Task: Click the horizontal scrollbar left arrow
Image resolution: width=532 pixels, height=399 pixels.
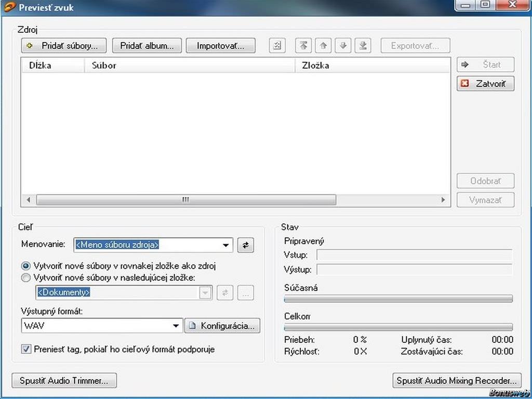Action: click(29, 200)
